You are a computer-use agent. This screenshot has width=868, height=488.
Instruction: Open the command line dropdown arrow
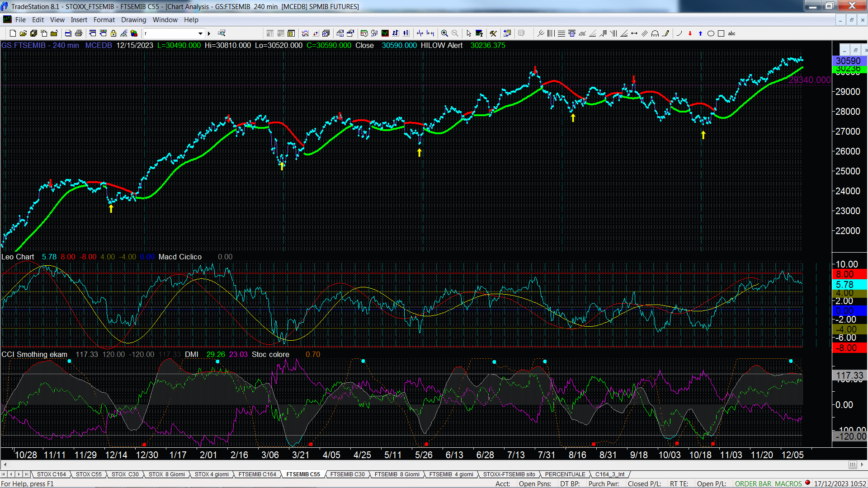(200, 33)
